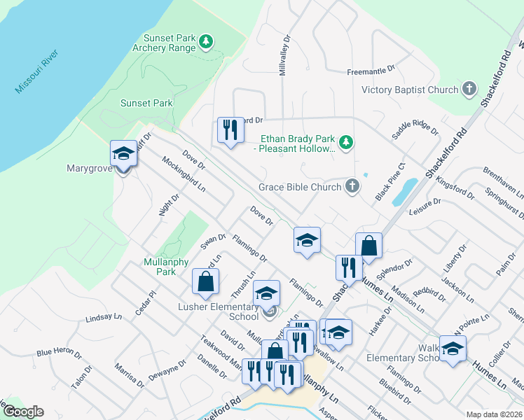Select the Marygrove place label

coord(90,169)
